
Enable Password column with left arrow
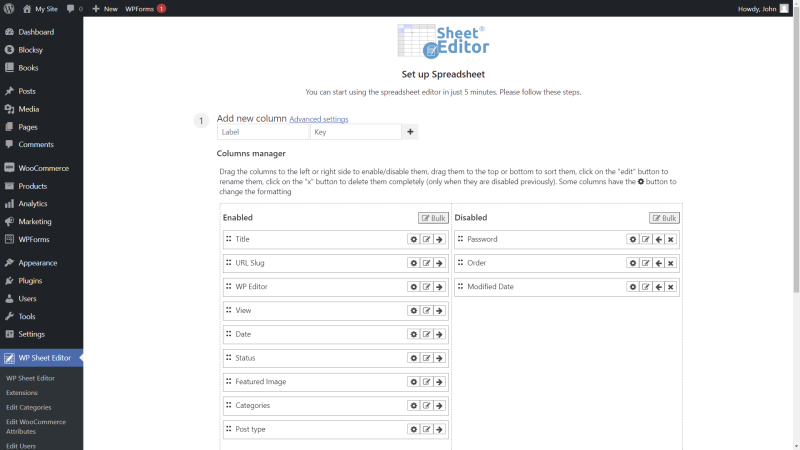(659, 239)
